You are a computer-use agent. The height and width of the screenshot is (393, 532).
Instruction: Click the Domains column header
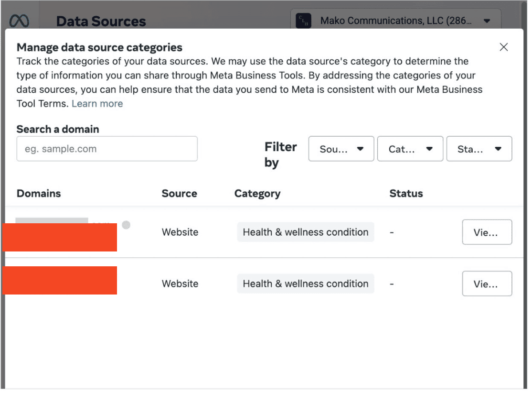point(39,193)
